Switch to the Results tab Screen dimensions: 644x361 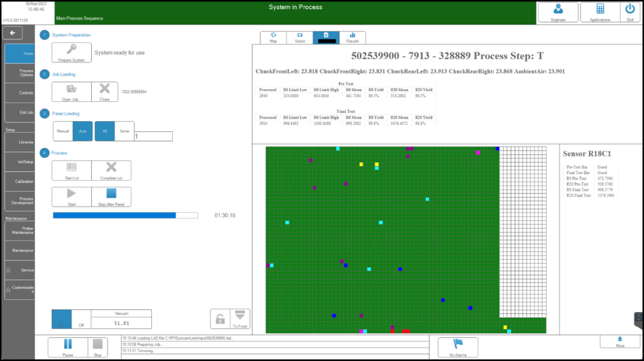(353, 37)
